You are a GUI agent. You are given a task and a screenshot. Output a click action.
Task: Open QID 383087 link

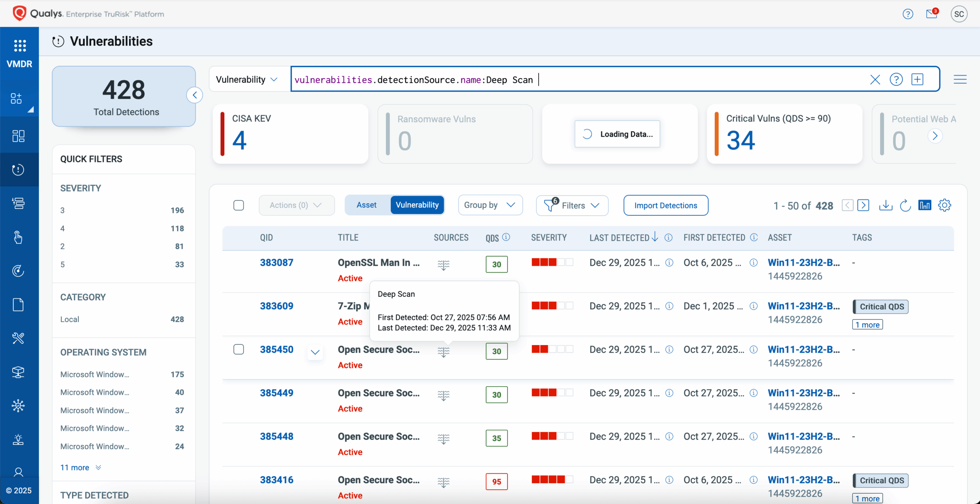click(x=276, y=263)
